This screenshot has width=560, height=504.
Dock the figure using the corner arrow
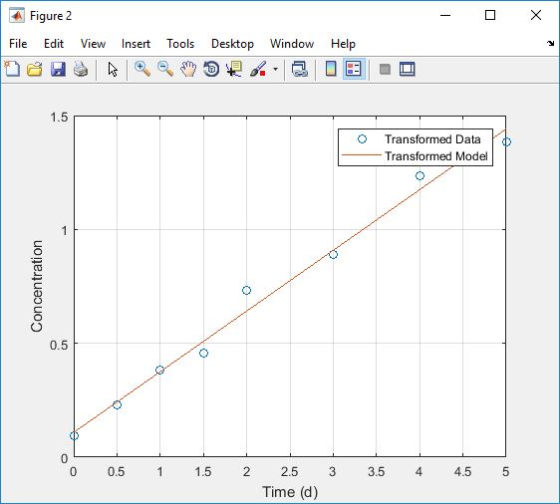pyautogui.click(x=550, y=44)
